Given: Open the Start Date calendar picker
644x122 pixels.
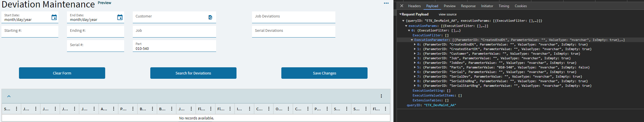Looking at the screenshot, I should click(54, 17).
